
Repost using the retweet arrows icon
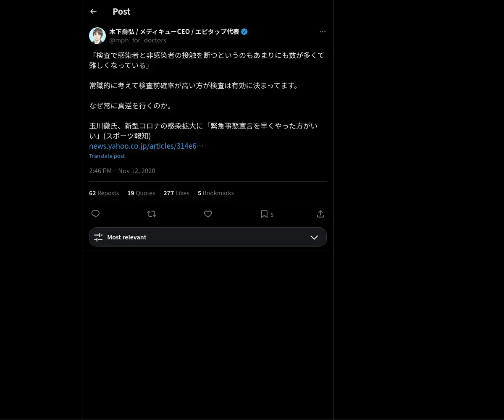click(x=152, y=214)
